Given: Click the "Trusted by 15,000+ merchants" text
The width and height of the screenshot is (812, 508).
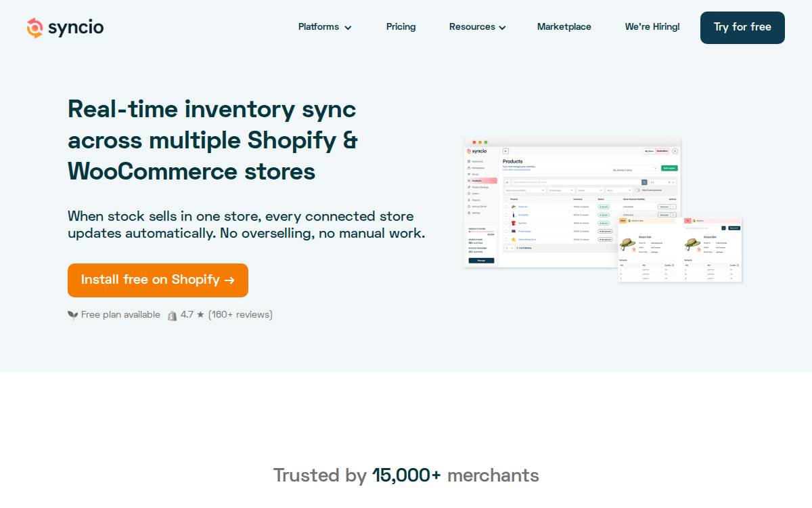Looking at the screenshot, I should (x=406, y=475).
